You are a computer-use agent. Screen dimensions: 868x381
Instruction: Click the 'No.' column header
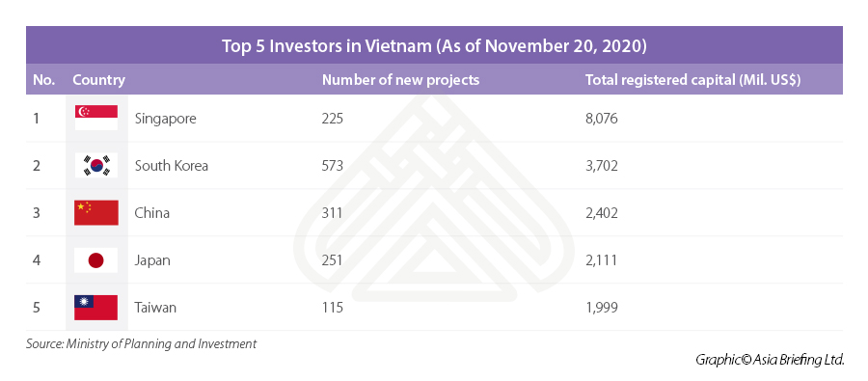pos(43,80)
